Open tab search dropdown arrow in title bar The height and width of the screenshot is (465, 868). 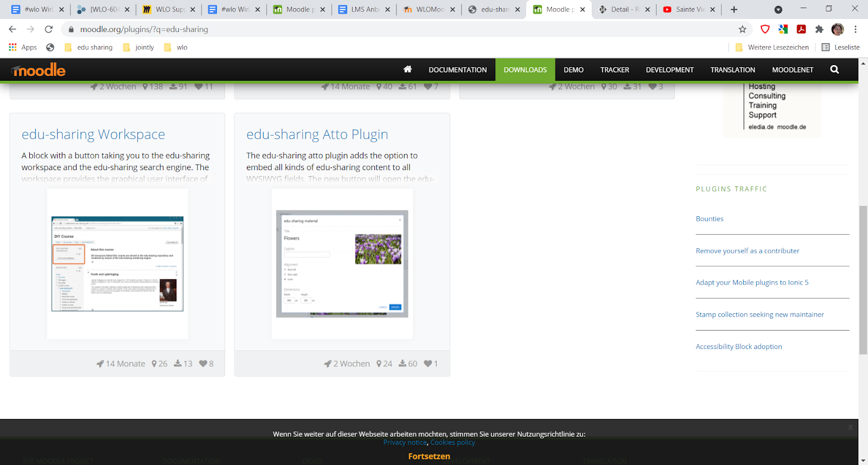(778, 9)
